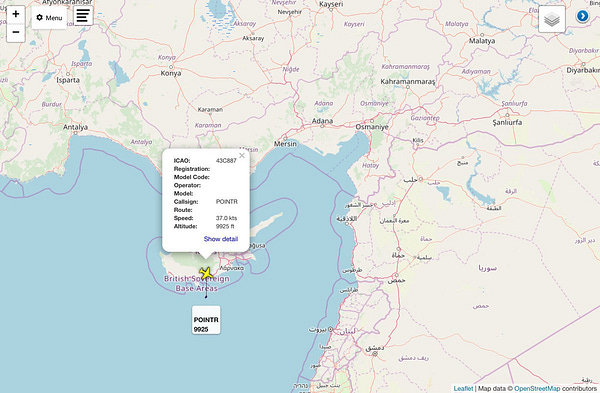Image resolution: width=600 pixels, height=393 pixels.
Task: Click the Adana city label
Action: coord(322,121)
